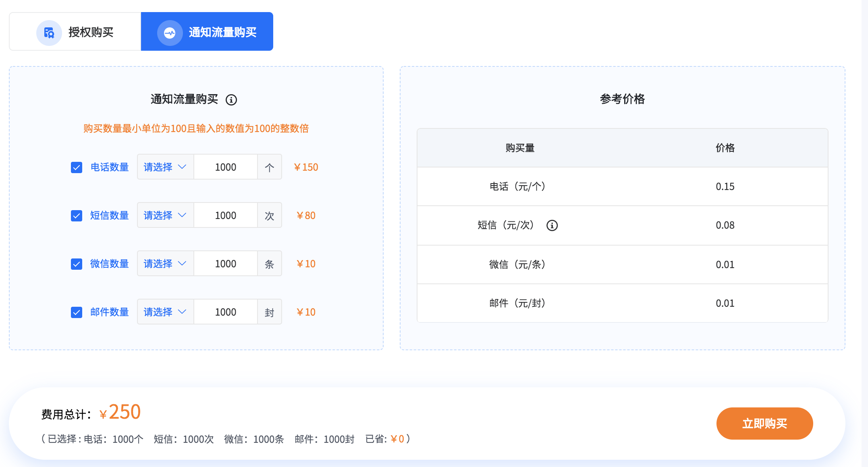Click the 条 unit suffix on WeChat input
The height and width of the screenshot is (467, 868).
coord(270,264)
